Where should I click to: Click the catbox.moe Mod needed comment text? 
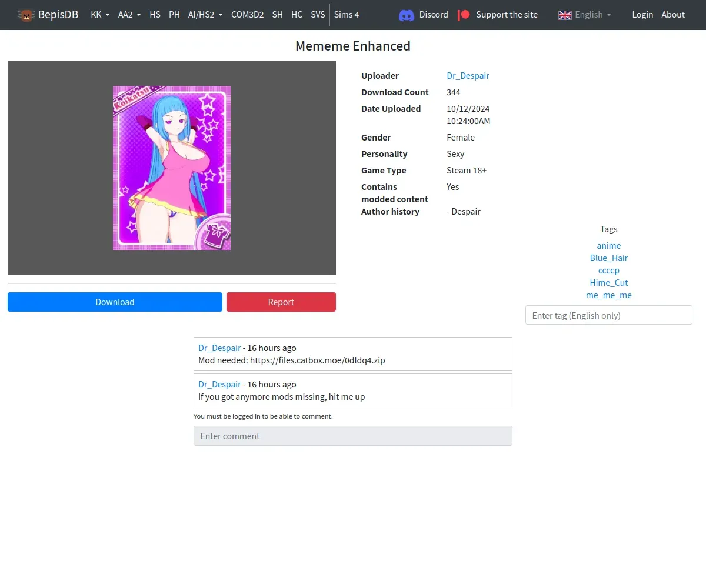pos(292,360)
